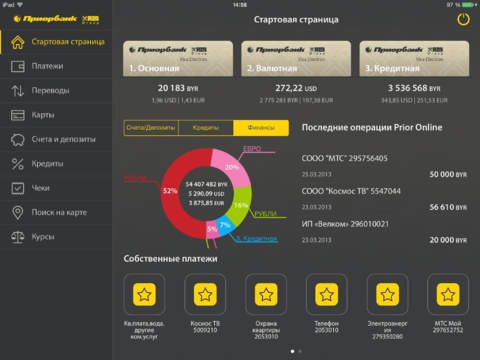Select the Валютная card thumbnail
The width and height of the screenshot is (480, 360).
(x=296, y=59)
